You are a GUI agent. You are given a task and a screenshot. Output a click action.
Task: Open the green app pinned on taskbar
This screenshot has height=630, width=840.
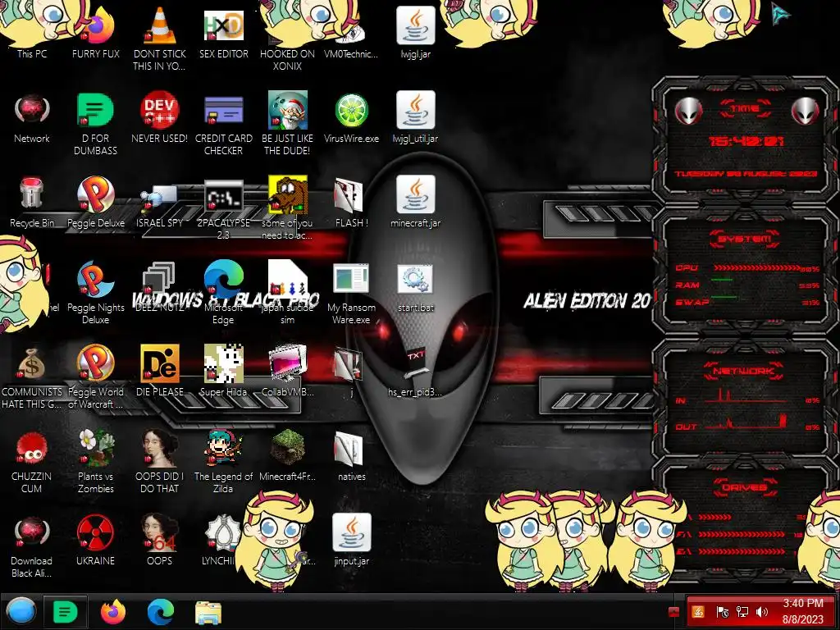pyautogui.click(x=65, y=612)
